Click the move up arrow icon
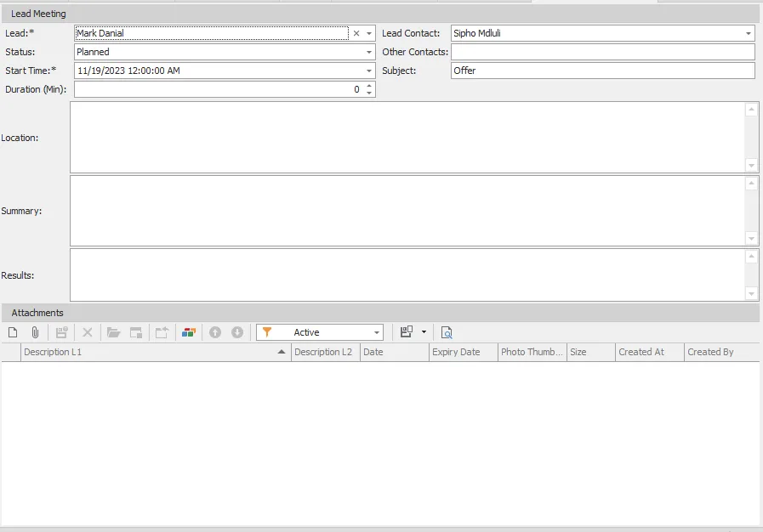The height and width of the screenshot is (532, 763). (x=215, y=332)
